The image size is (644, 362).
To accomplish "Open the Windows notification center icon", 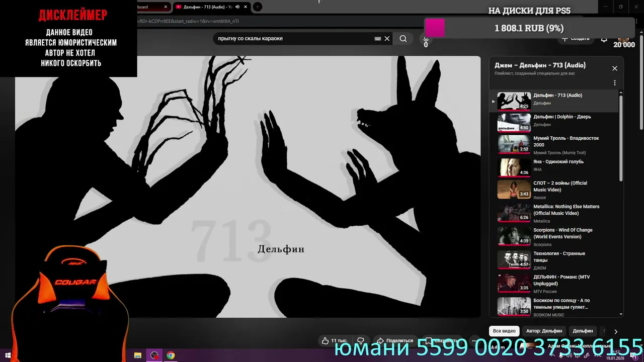I will 635,357.
